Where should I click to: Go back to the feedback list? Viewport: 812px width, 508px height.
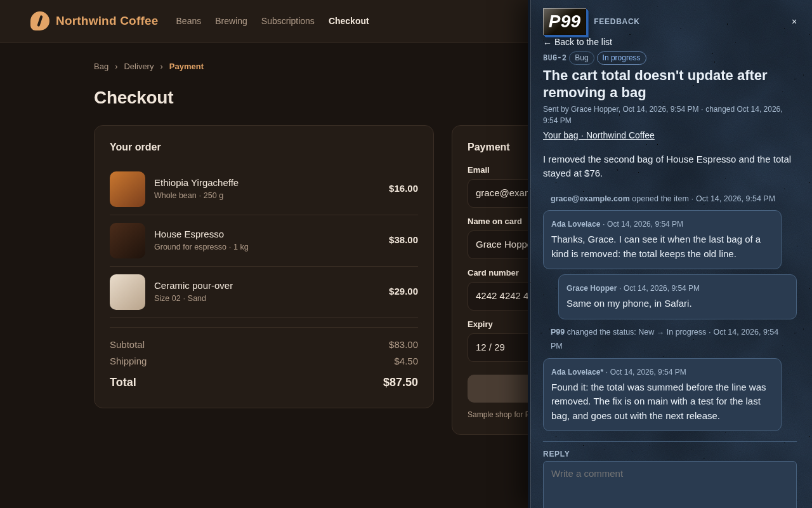tap(577, 42)
